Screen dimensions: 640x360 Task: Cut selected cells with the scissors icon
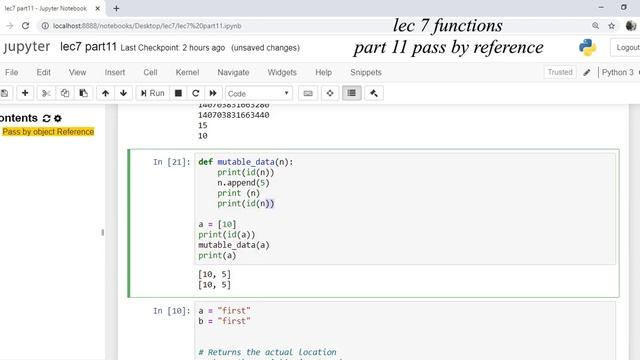[46, 93]
